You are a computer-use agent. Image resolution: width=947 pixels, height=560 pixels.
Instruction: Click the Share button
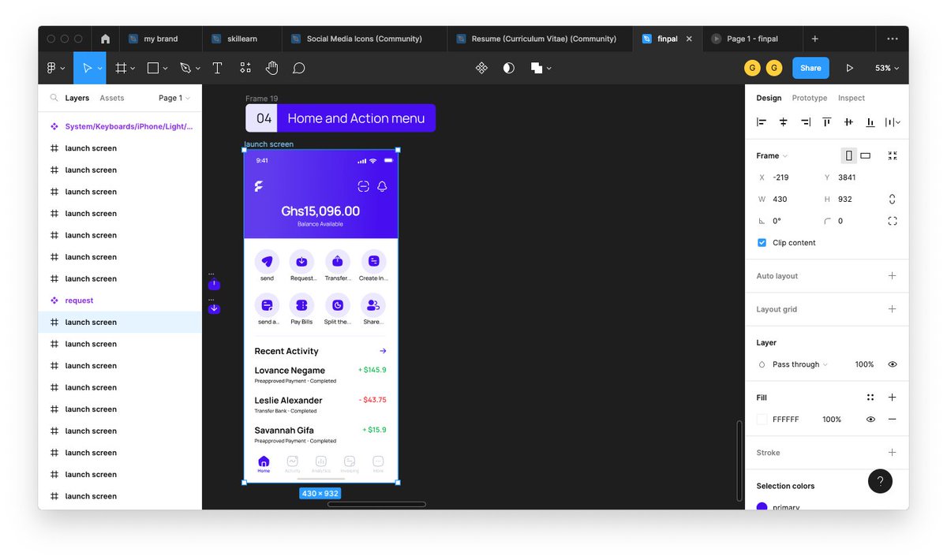coord(810,68)
